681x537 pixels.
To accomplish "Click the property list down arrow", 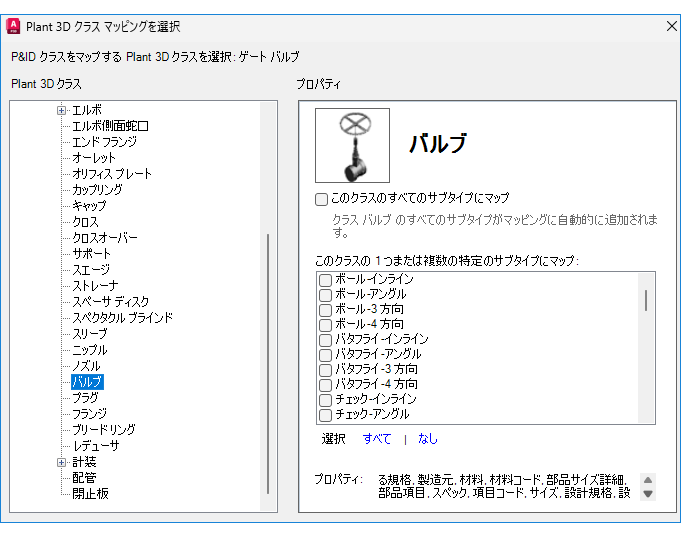I will click(648, 494).
